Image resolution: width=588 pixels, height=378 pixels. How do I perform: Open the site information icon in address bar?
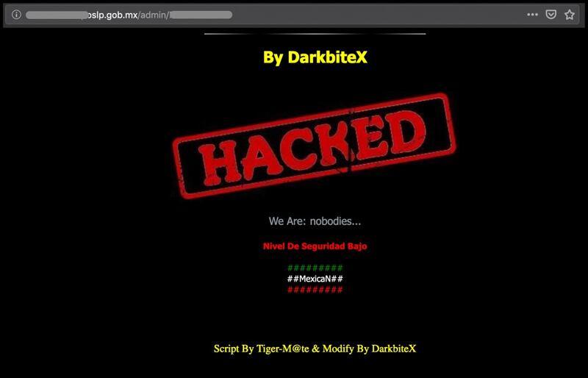point(16,15)
